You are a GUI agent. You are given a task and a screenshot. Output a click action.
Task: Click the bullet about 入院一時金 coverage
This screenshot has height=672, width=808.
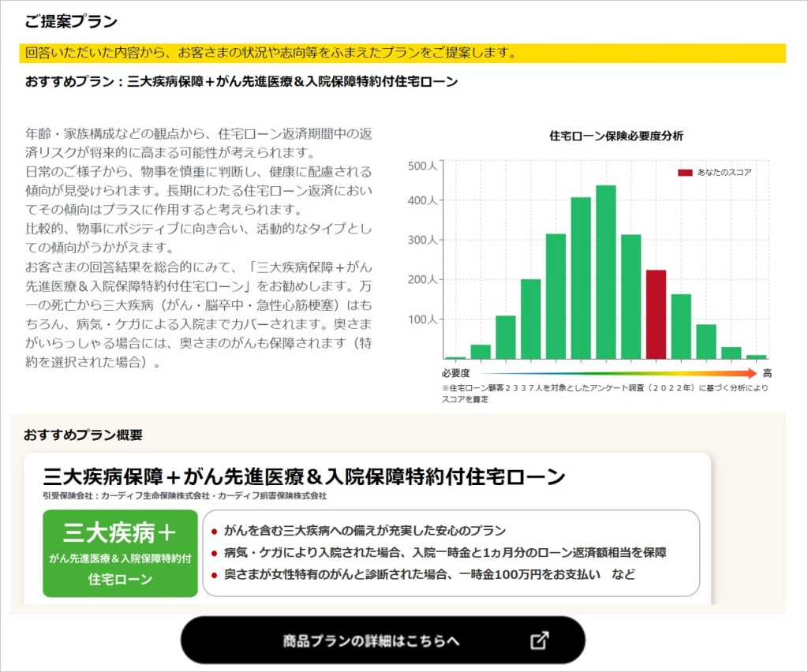point(445,553)
